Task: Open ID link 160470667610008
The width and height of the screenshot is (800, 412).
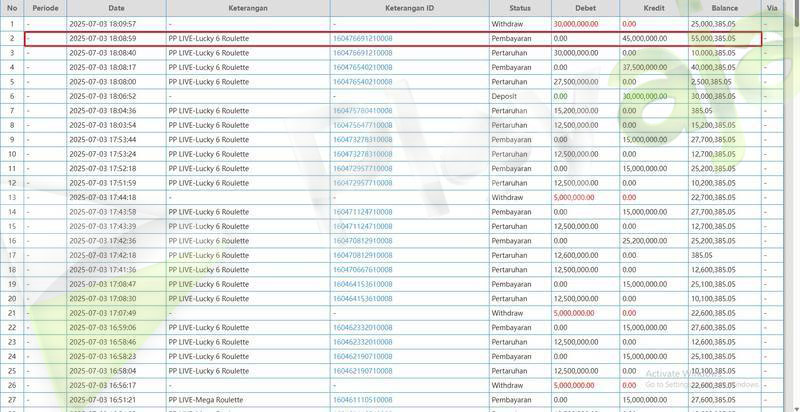Action: 362,270
